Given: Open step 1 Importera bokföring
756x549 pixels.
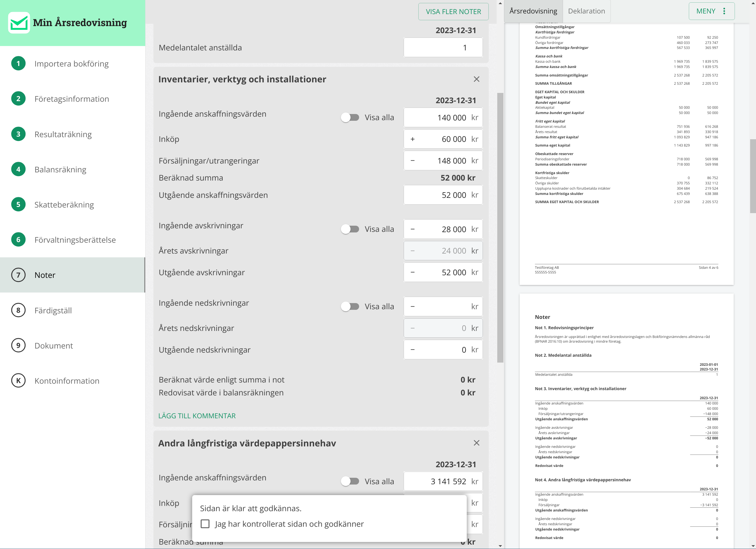Looking at the screenshot, I should pos(71,64).
